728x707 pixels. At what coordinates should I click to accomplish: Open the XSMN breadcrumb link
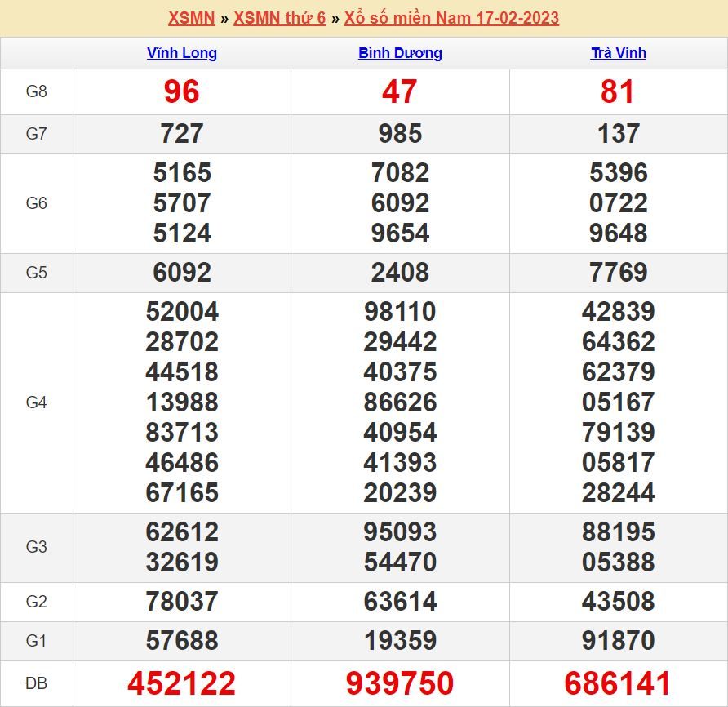tap(191, 18)
